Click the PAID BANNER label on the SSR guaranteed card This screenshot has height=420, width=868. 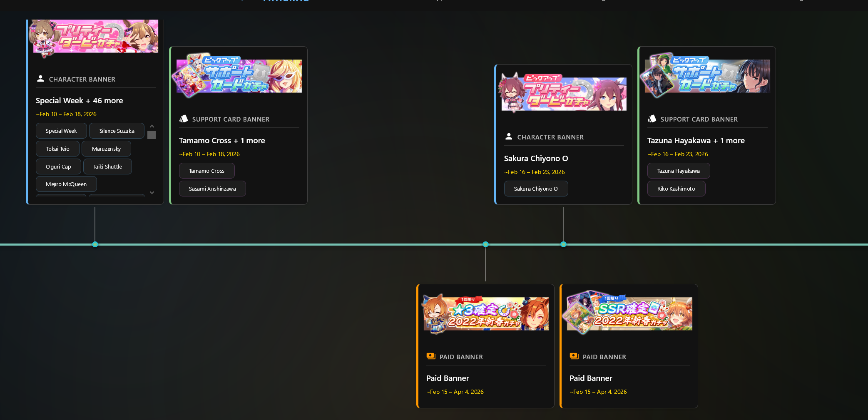604,357
